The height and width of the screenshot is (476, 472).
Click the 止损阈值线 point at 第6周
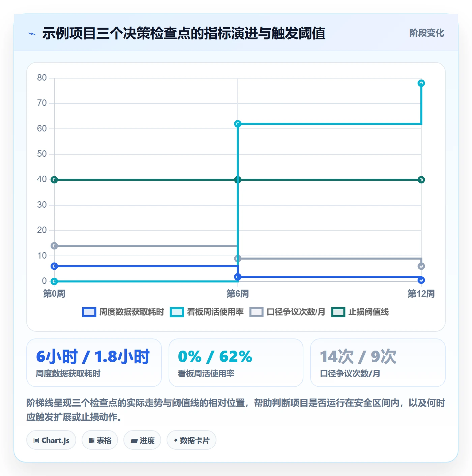(x=238, y=180)
